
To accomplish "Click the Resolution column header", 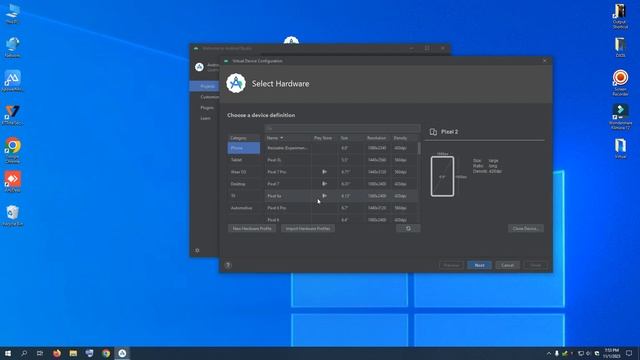I will tap(377, 138).
